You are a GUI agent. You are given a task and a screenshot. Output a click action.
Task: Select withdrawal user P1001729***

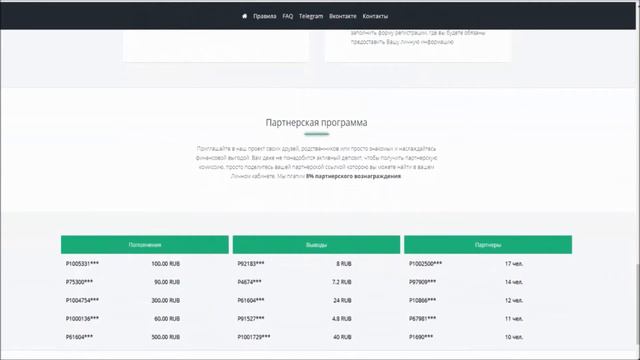point(253,337)
